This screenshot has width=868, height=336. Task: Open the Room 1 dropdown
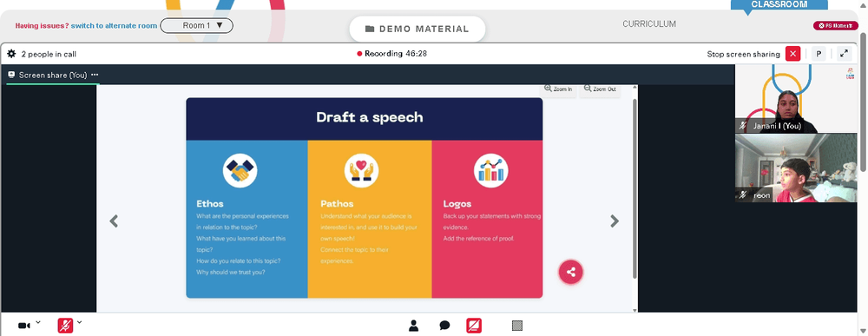tap(196, 25)
